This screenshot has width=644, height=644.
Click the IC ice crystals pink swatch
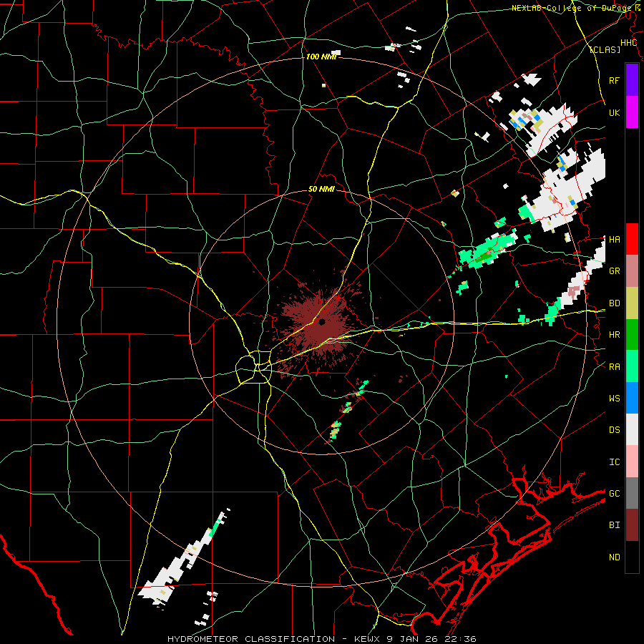(x=632, y=462)
